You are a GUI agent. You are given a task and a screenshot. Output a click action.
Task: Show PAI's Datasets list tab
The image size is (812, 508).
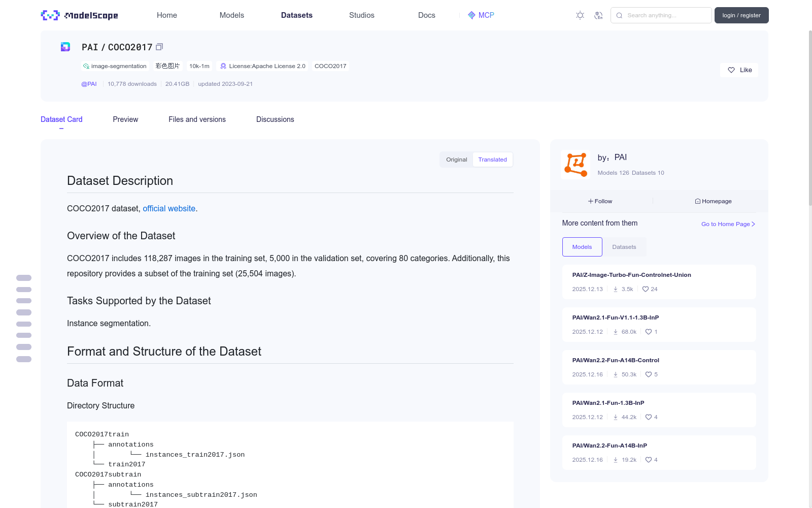click(624, 247)
